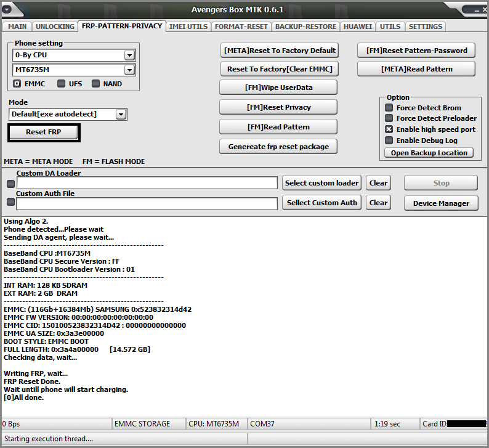The width and height of the screenshot is (489, 448).
Task: Enable the Custom DA Loader checkbox
Action: [11, 184]
